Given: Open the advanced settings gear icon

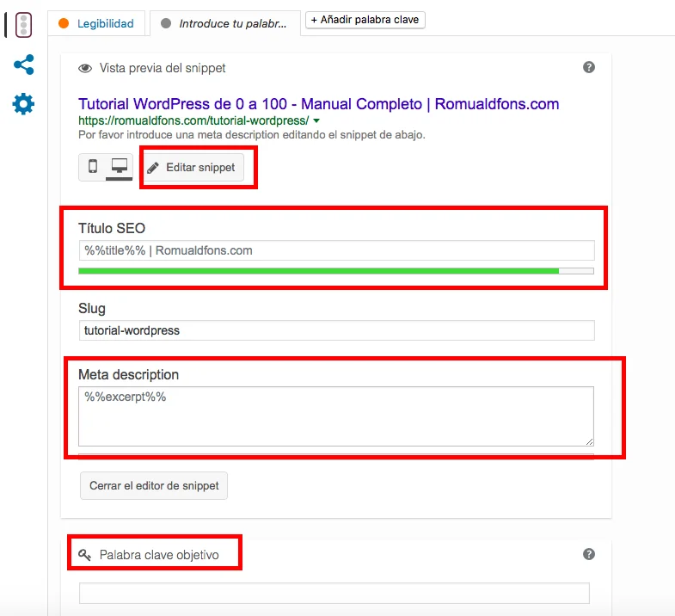Looking at the screenshot, I should pos(23,105).
